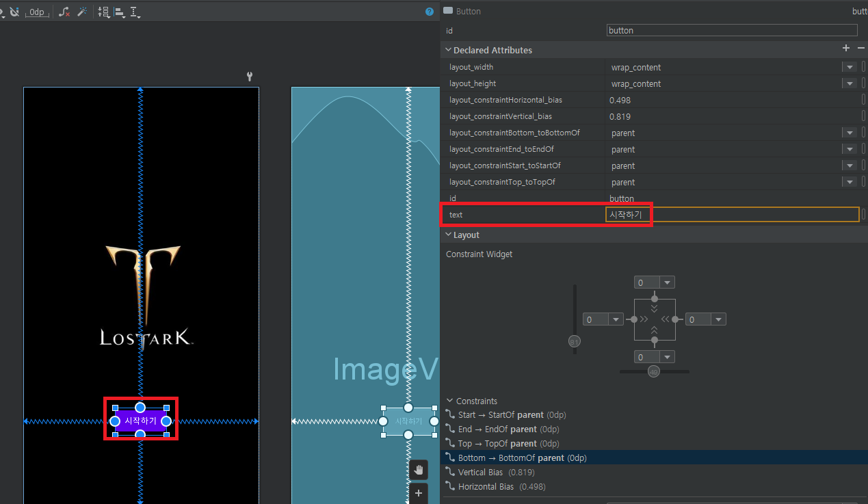Click the layout_constraintVertical_bias value 0.819
This screenshot has width=868, height=504.
click(620, 116)
